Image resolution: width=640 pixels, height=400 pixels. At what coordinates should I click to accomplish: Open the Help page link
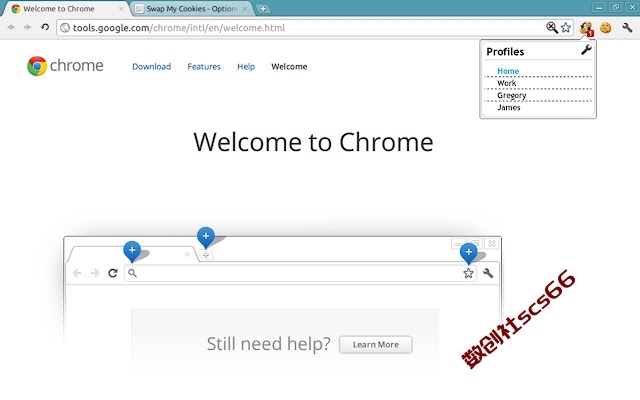[246, 67]
